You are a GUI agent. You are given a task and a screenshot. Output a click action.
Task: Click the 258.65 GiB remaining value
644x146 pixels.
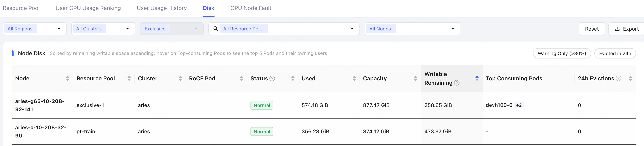pos(438,105)
